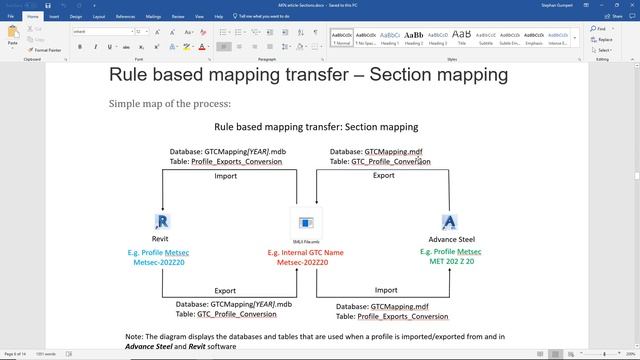The height and width of the screenshot is (360, 640).
Task: Toggle align left paragraph alignment
Action: (224, 47)
